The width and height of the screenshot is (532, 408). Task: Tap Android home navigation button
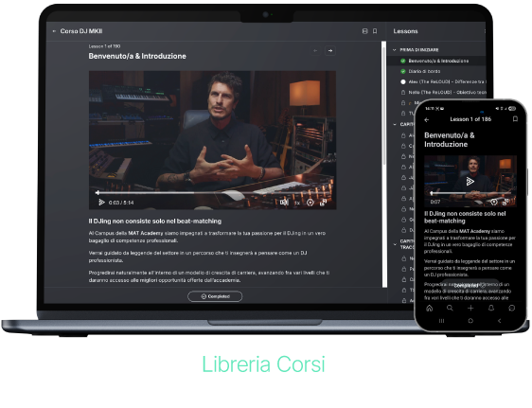[470, 321]
